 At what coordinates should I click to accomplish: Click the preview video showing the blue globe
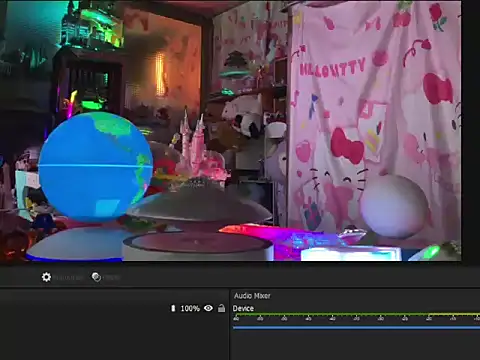(x=231, y=131)
